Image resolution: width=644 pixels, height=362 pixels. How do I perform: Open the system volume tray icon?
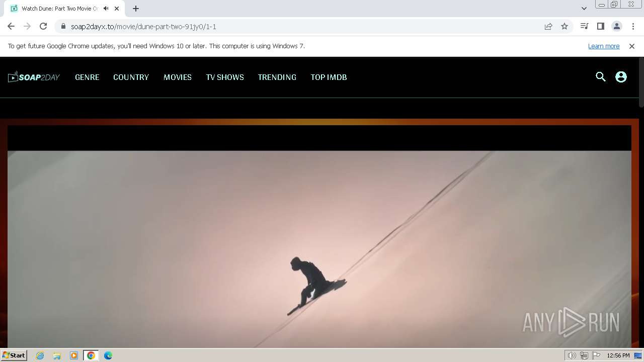[x=572, y=355]
